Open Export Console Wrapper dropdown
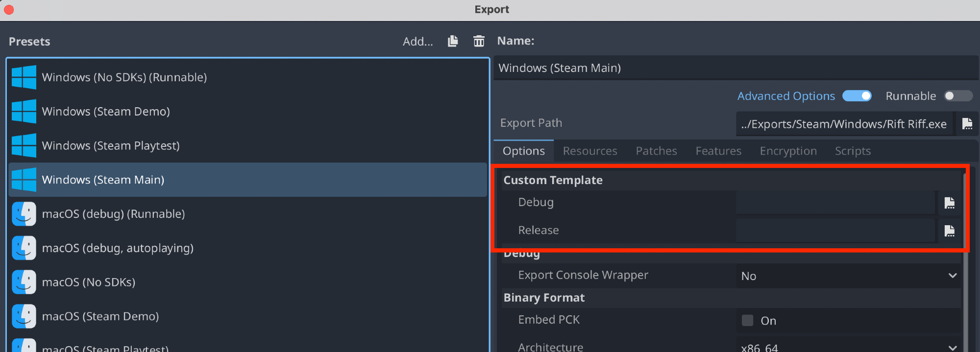The height and width of the screenshot is (352, 980). coord(848,276)
